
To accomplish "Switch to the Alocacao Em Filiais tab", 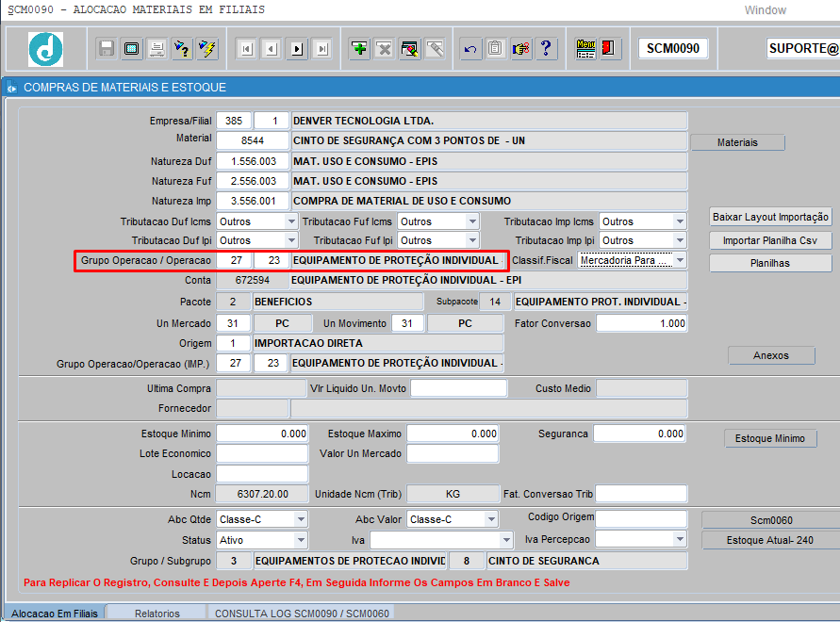I will 55,613.
